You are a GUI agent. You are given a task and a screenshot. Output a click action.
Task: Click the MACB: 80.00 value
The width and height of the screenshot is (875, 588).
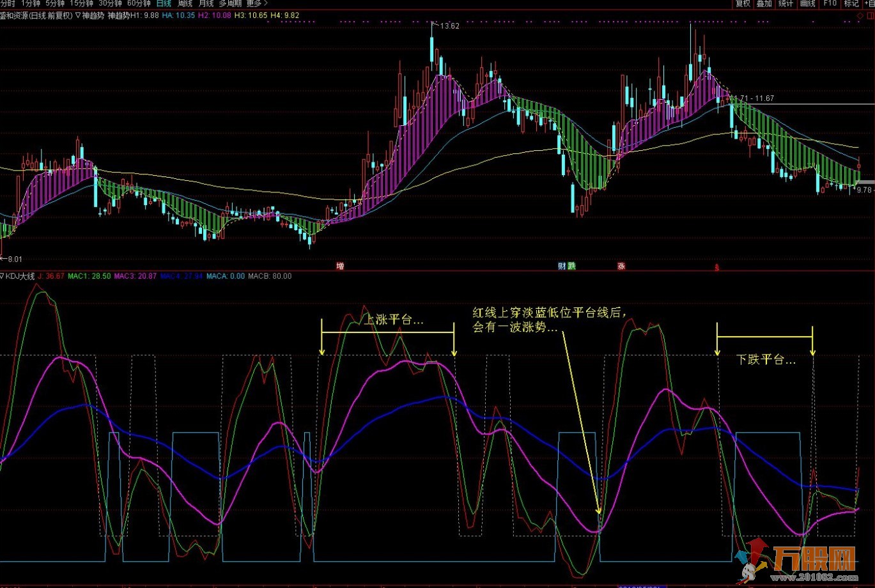(270, 276)
